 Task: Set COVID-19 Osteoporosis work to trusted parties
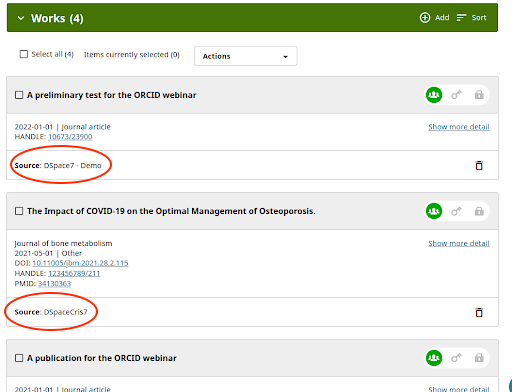click(456, 211)
